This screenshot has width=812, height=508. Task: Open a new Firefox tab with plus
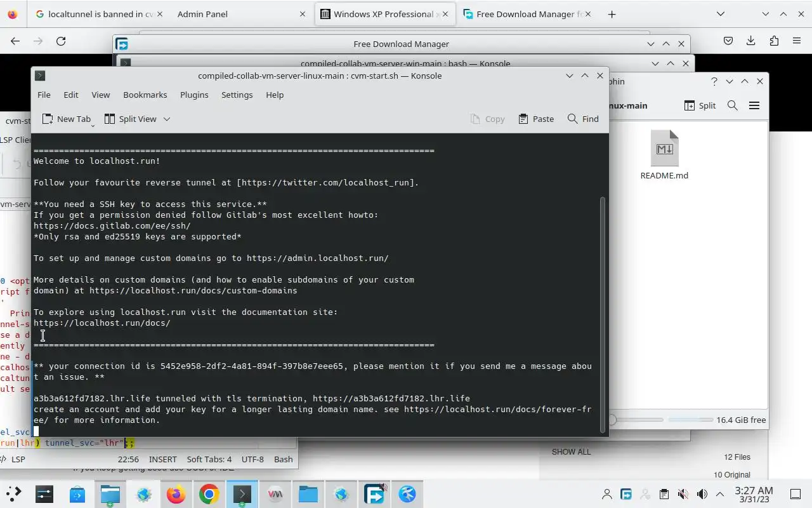click(x=612, y=14)
